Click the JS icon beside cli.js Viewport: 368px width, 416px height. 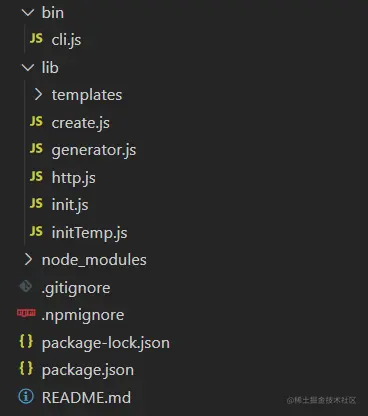[x=36, y=39]
